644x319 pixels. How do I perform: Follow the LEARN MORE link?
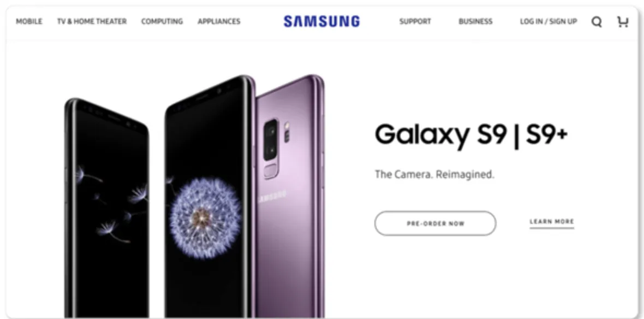(x=552, y=222)
